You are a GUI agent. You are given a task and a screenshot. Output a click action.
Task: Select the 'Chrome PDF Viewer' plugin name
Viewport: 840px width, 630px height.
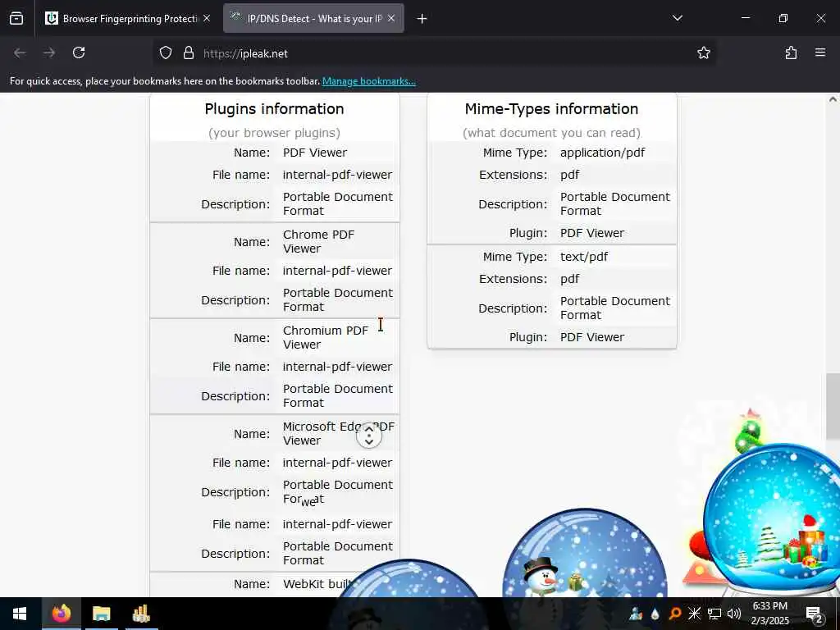(x=319, y=242)
